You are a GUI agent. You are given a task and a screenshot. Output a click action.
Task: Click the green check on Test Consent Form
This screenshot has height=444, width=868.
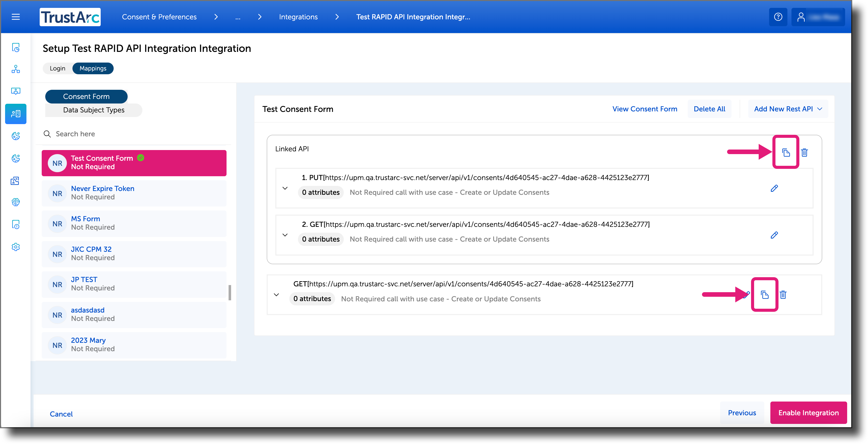click(x=141, y=158)
